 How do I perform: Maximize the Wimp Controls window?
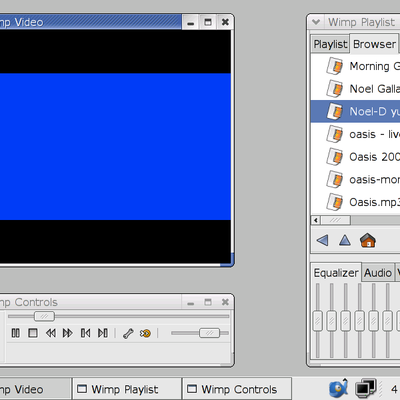(x=208, y=302)
